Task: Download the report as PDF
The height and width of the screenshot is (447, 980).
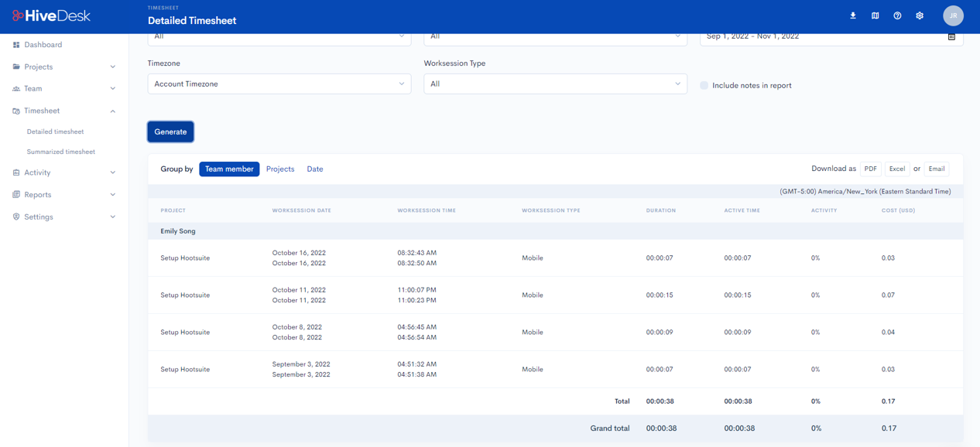Action: pos(870,169)
